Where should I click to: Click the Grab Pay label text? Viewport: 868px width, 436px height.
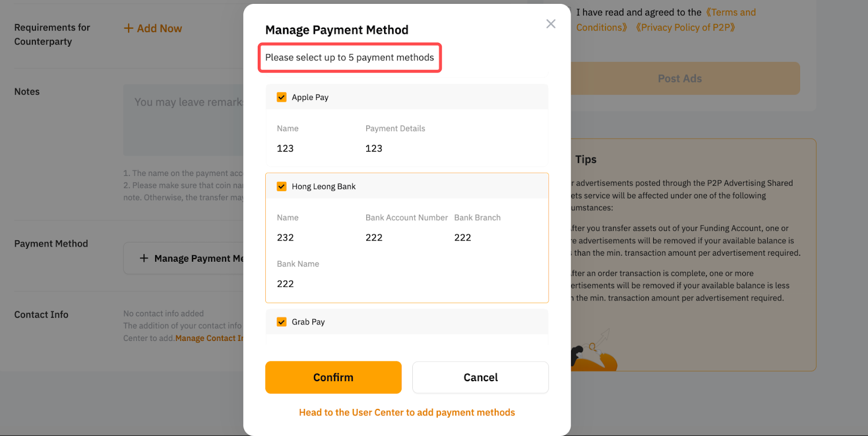tap(308, 322)
